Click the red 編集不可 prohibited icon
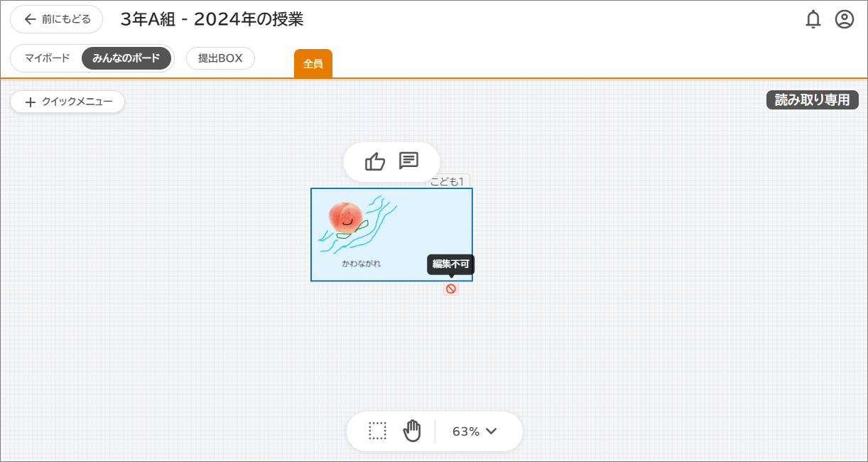This screenshot has height=462, width=868. coord(451,289)
